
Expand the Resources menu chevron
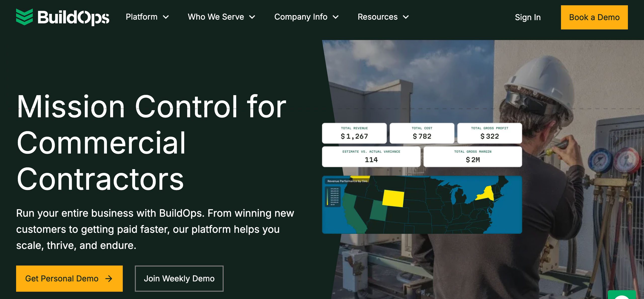point(406,17)
